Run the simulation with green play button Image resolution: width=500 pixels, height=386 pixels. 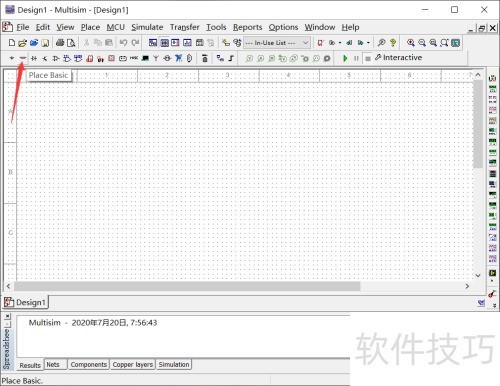click(345, 58)
